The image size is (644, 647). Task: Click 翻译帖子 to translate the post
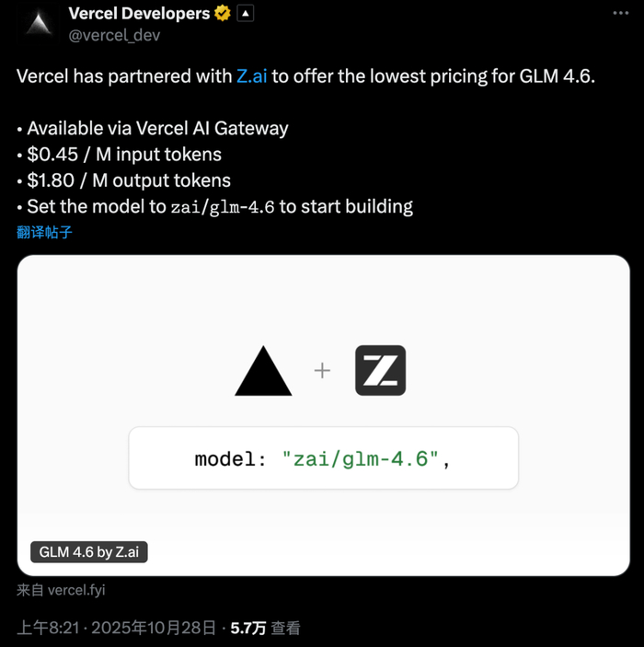pos(44,232)
